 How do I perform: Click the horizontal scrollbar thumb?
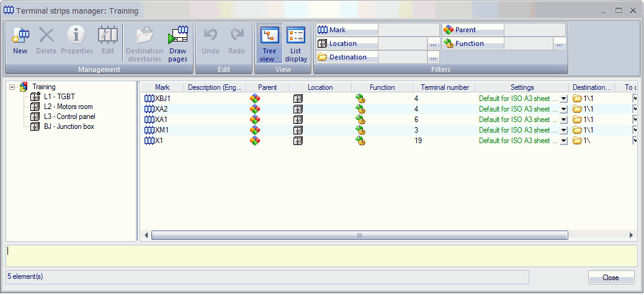[x=359, y=235]
